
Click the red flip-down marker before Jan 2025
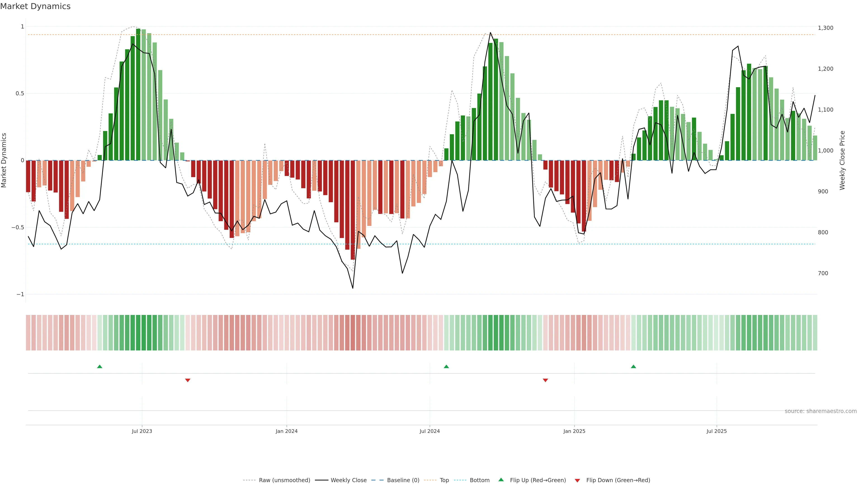545,380
